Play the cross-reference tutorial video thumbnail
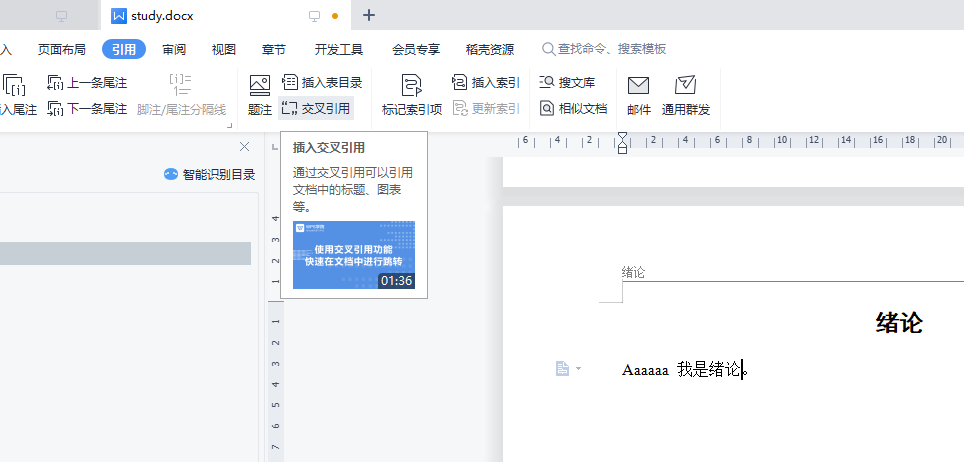 [354, 255]
